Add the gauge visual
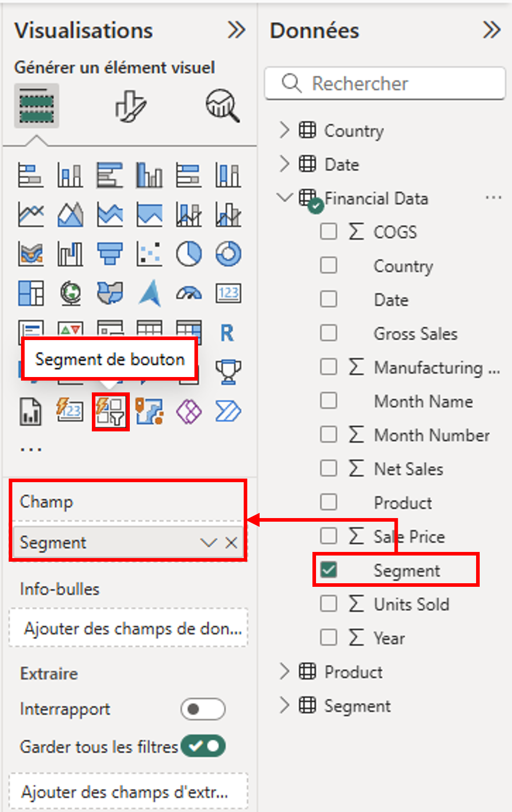This screenshot has width=512, height=812. 189,293
